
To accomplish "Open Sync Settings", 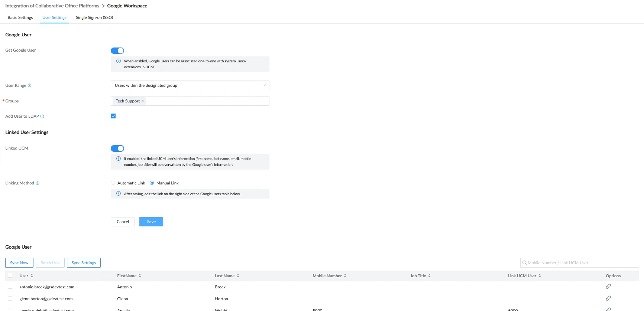I will click(x=84, y=263).
